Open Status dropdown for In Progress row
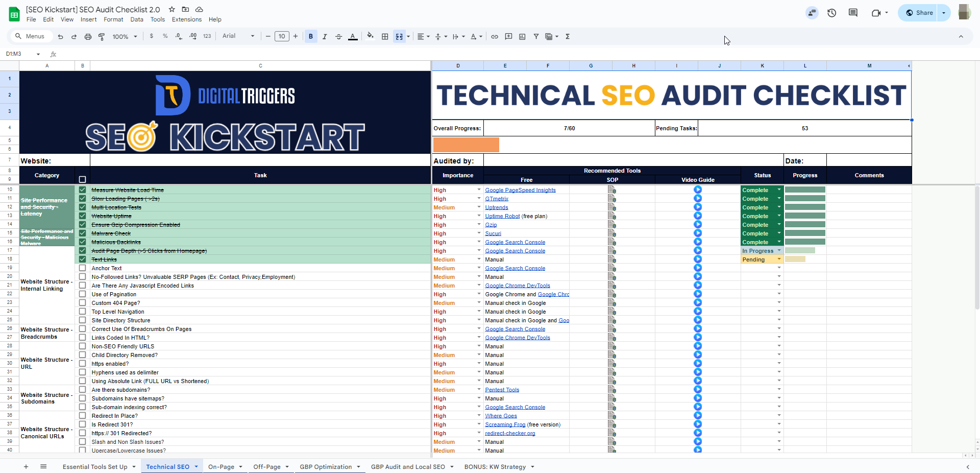Viewport: 980px width, 473px height. coord(779,250)
